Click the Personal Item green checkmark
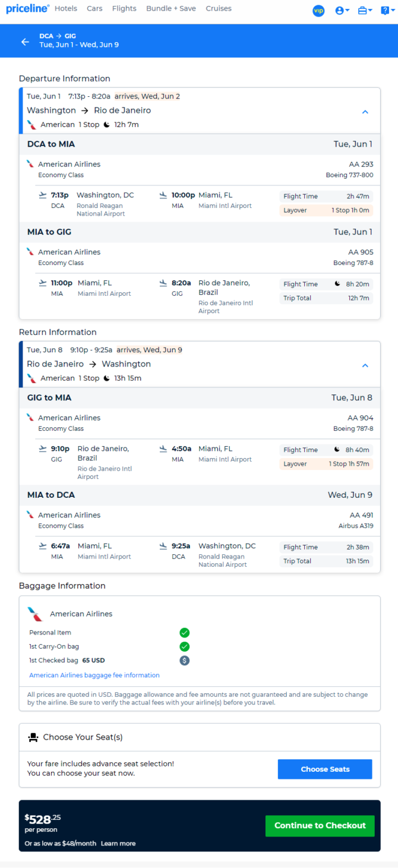Viewport: 398px width, 868px height. coord(185,633)
